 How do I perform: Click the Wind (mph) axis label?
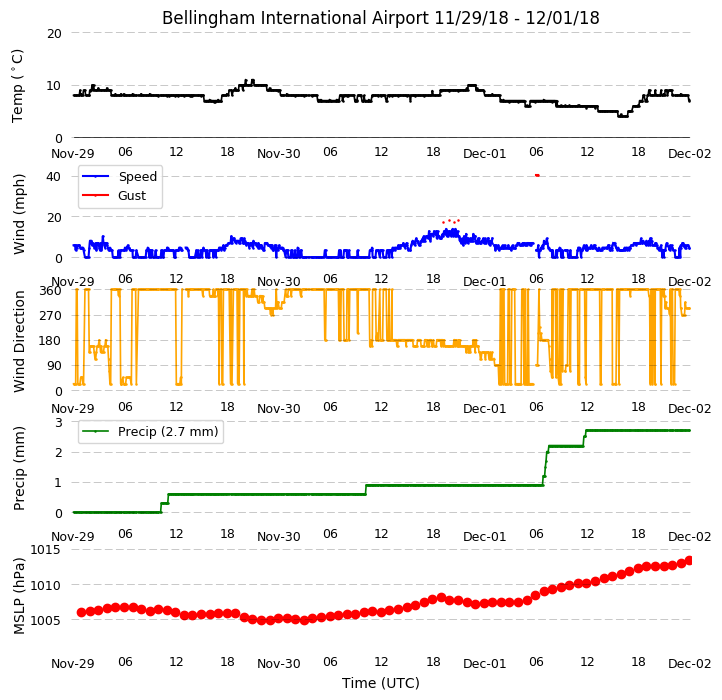click(x=18, y=214)
